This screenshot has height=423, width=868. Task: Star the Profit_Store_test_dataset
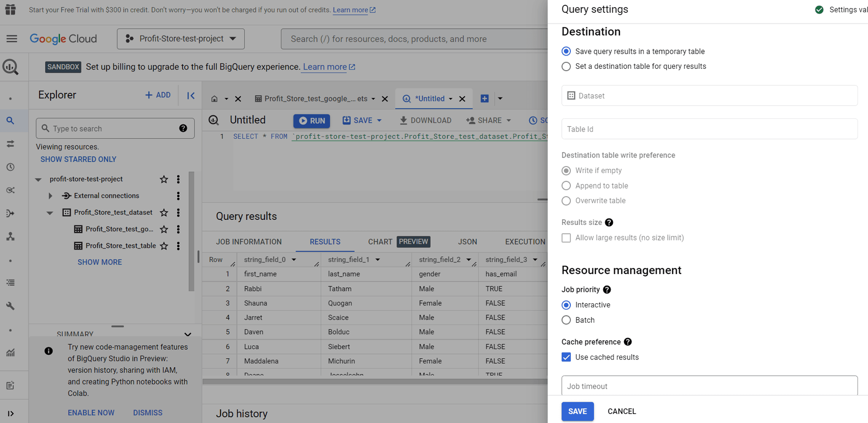tap(164, 213)
